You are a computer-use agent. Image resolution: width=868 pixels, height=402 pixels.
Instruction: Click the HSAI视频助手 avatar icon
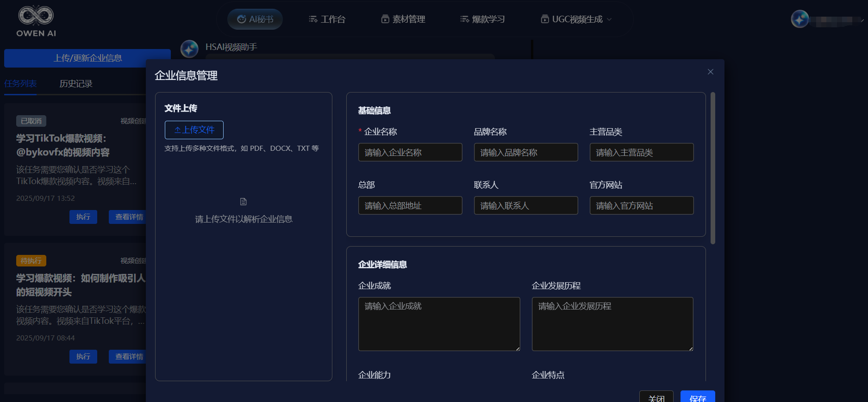(189, 49)
